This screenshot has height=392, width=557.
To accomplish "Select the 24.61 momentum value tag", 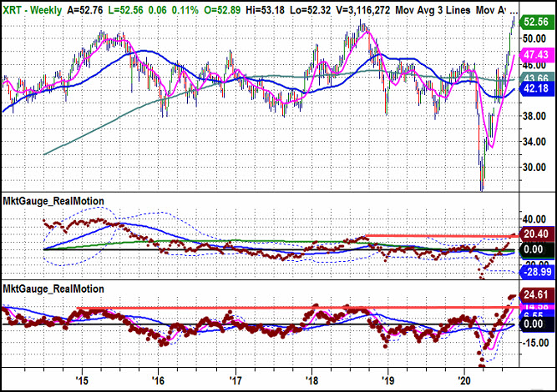I will pyautogui.click(x=536, y=294).
